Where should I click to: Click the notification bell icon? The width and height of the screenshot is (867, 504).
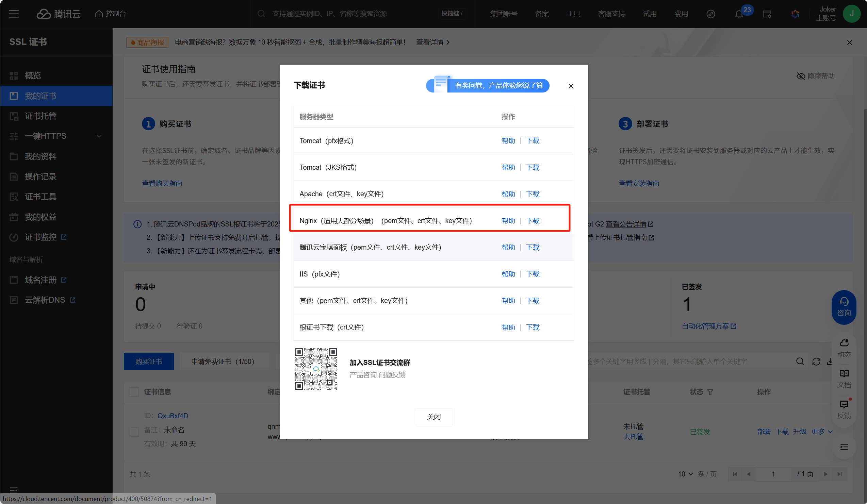tap(739, 14)
